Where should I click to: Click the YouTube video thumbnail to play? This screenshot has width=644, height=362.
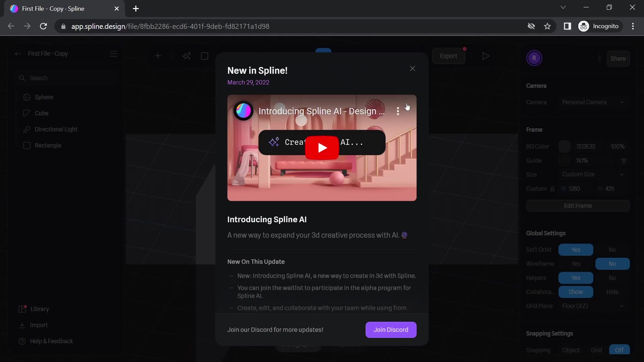click(321, 147)
